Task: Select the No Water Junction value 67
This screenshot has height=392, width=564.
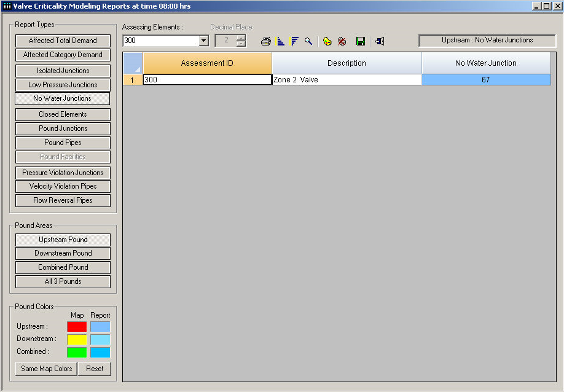Action: click(486, 80)
